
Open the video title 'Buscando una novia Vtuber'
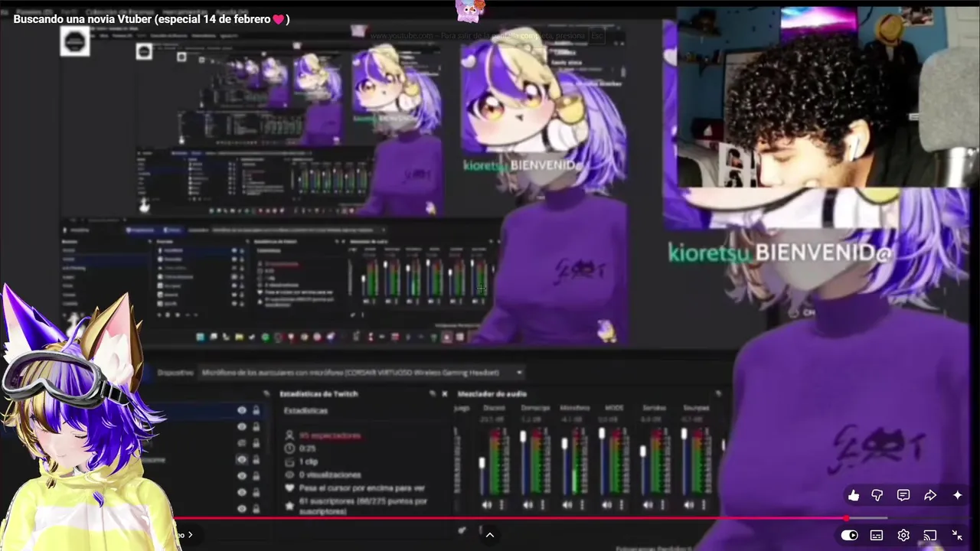151,19
